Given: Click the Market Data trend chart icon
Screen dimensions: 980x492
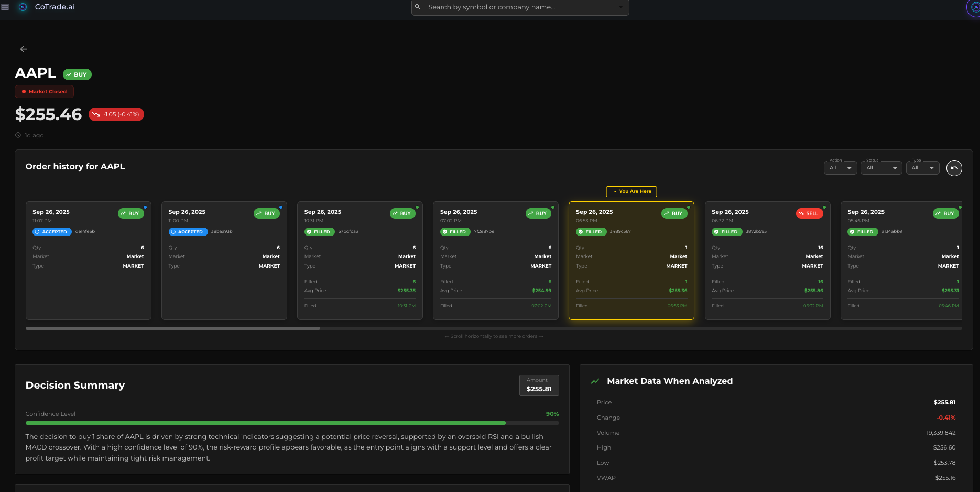Looking at the screenshot, I should coord(595,381).
